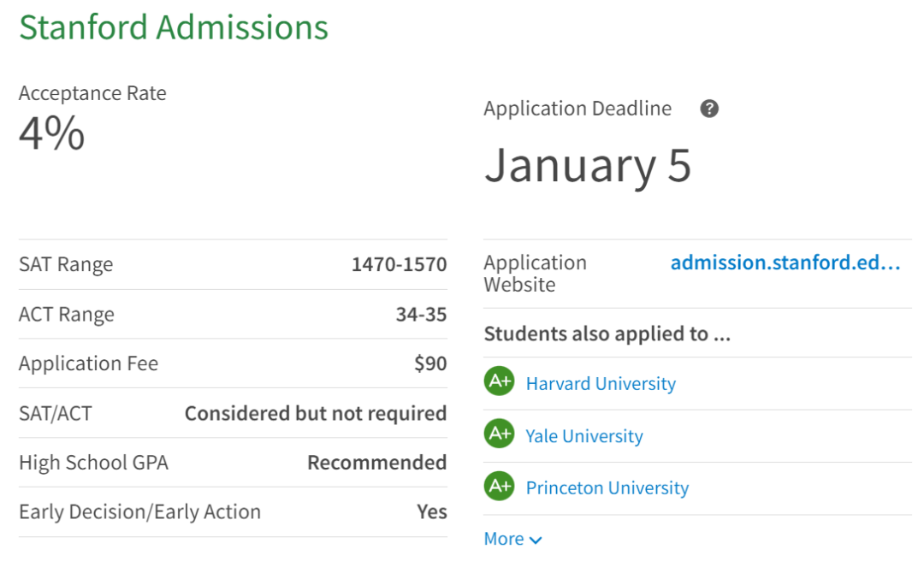Click the Considered but not required text
Screen dimensions: 924x561
click(x=316, y=414)
